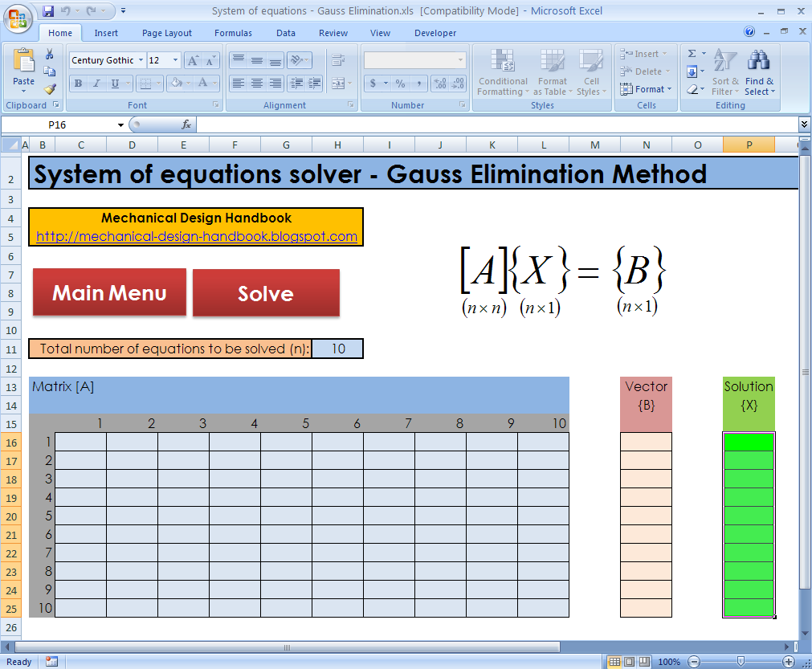This screenshot has height=669, width=812.
Task: Apply bold formatting
Action: [78, 83]
